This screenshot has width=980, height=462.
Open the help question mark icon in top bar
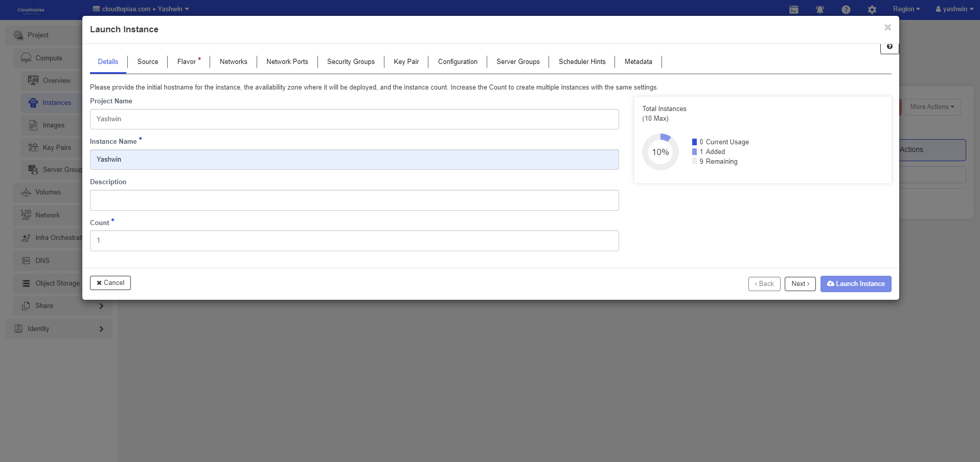point(846,10)
